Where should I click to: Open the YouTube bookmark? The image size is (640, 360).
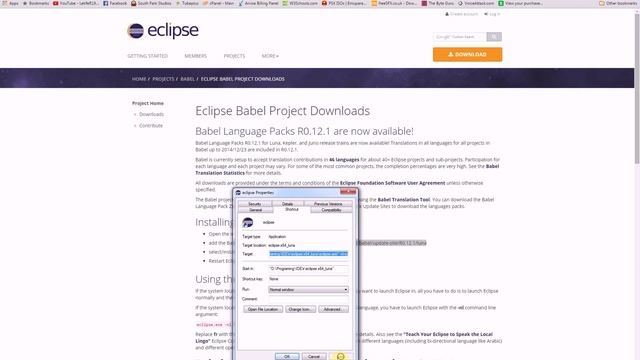tap(76, 3)
